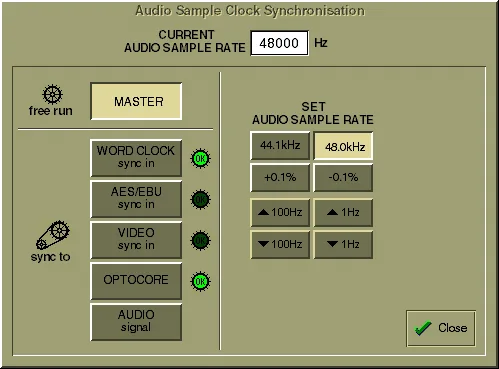This screenshot has width=499, height=369.
Task: Increase sample rate by 100Hz
Action: pyautogui.click(x=280, y=212)
